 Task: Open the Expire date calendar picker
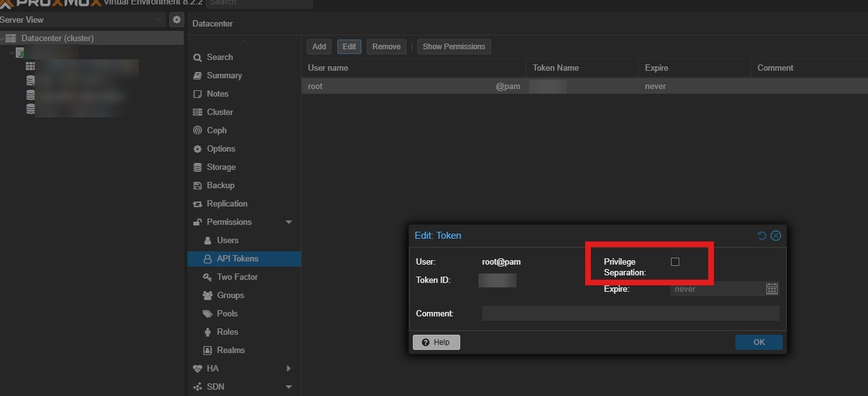pyautogui.click(x=772, y=289)
